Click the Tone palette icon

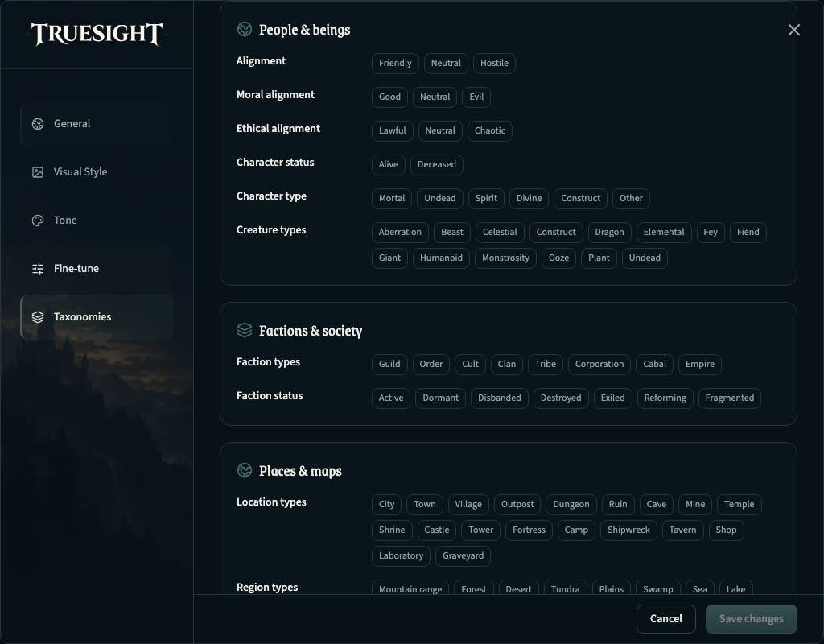38,221
